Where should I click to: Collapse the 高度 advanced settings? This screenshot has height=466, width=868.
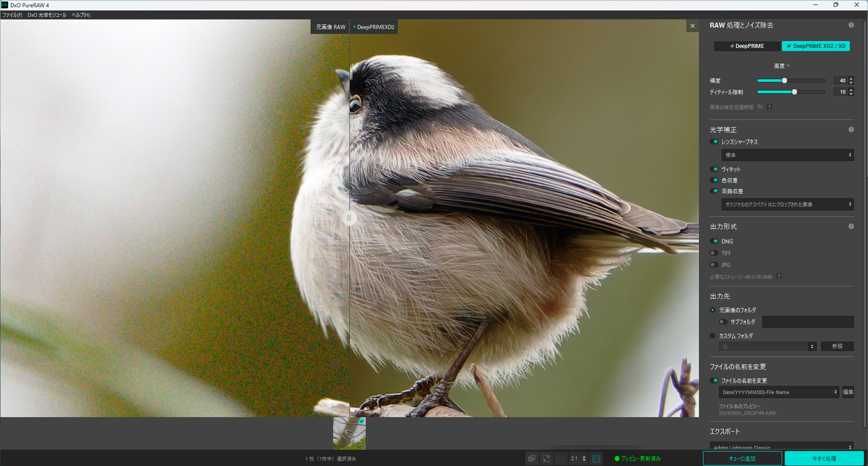coord(781,66)
